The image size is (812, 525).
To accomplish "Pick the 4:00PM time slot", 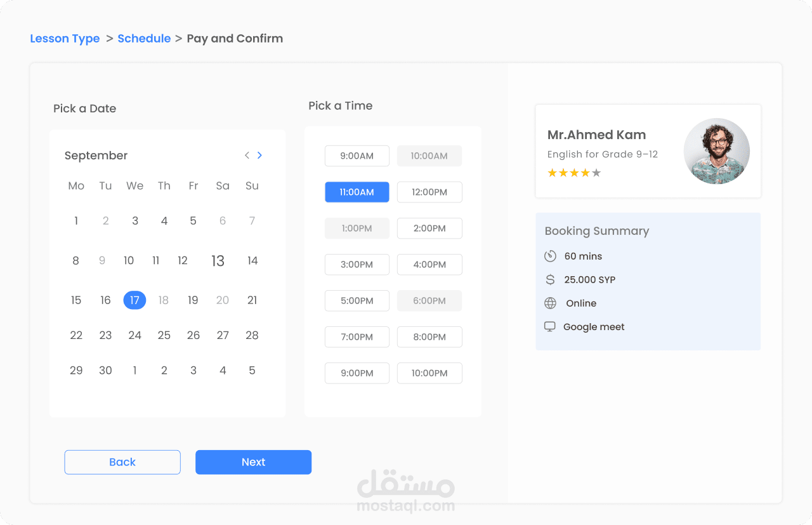I will [429, 265].
